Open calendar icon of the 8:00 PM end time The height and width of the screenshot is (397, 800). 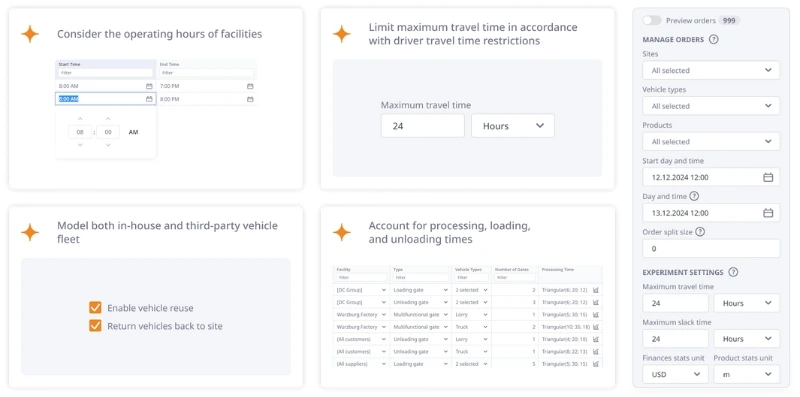pos(250,99)
